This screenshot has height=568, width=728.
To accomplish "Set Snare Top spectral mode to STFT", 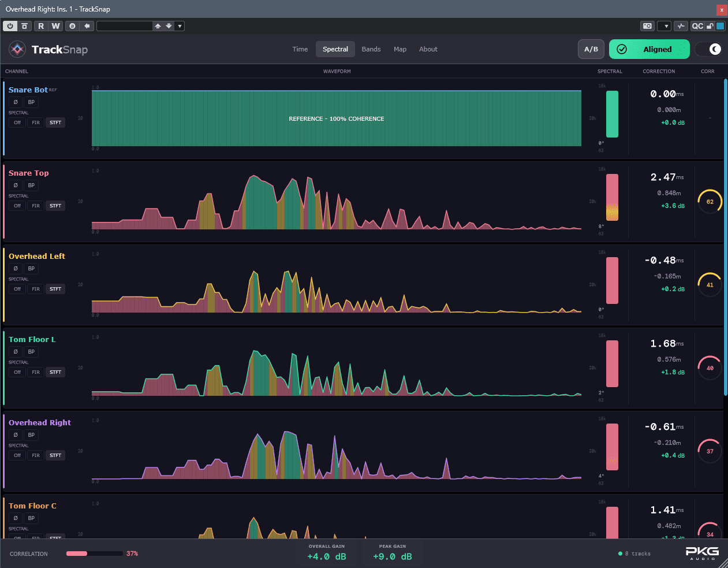I will click(x=55, y=206).
